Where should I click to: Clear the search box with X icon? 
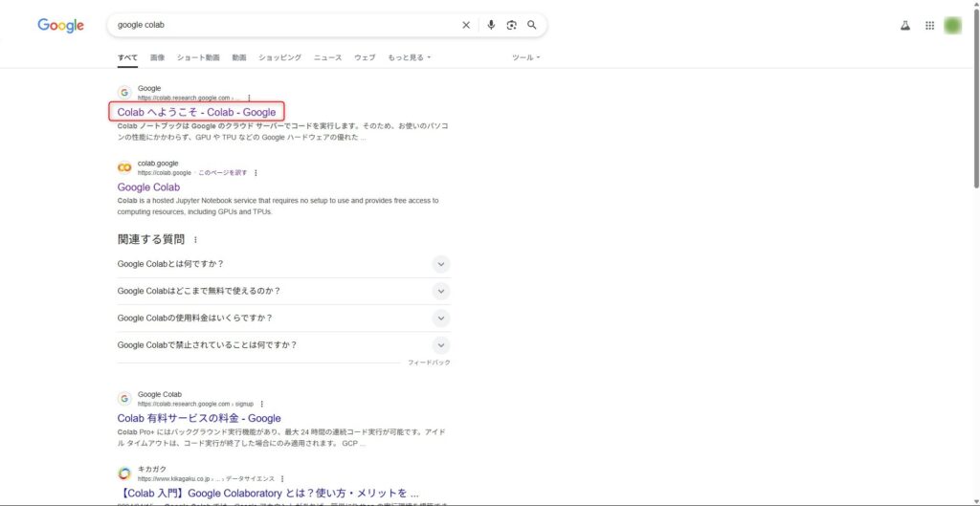(466, 25)
